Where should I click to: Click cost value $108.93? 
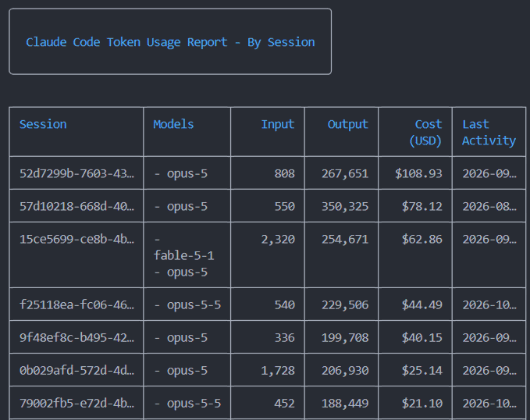pyautogui.click(x=418, y=173)
